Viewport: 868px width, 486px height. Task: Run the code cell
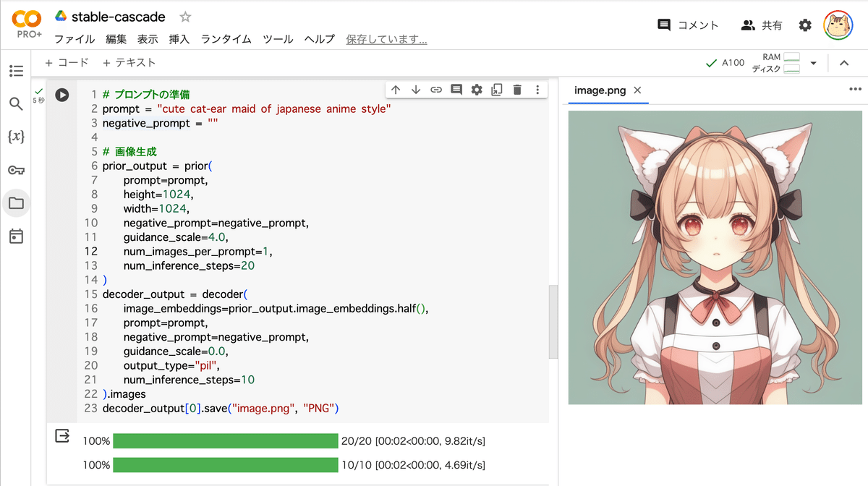tap(62, 94)
